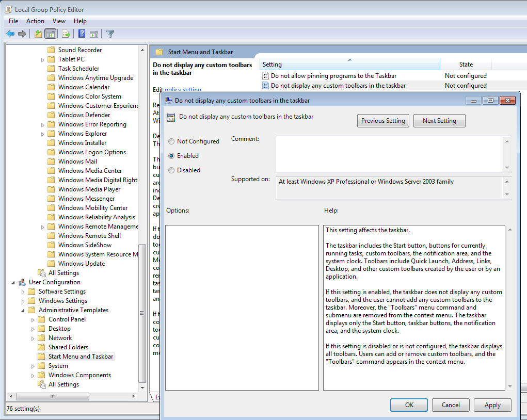Expand the Windows Explorer tree node
This screenshot has height=420, width=527.
42,134
